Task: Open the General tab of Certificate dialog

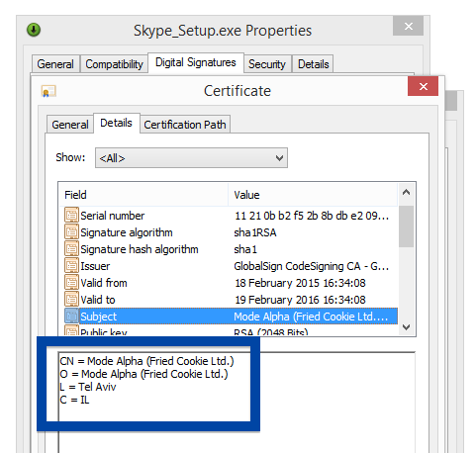Action: tap(70, 125)
